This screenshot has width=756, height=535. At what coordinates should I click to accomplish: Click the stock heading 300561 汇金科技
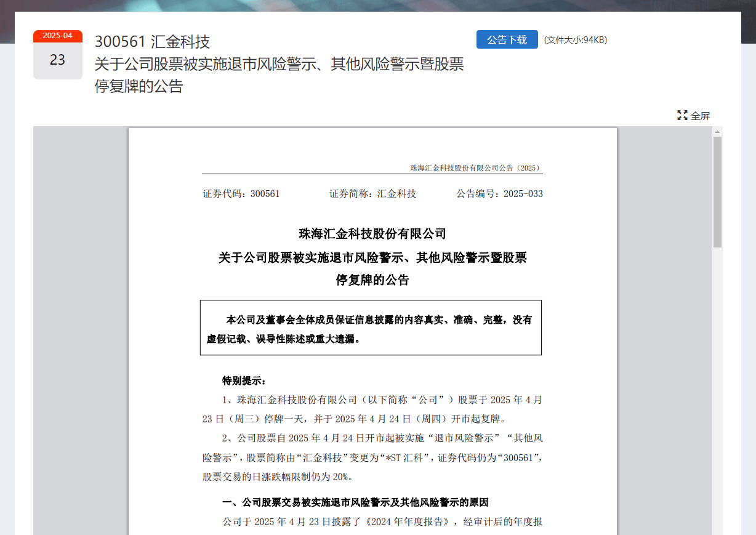point(152,42)
